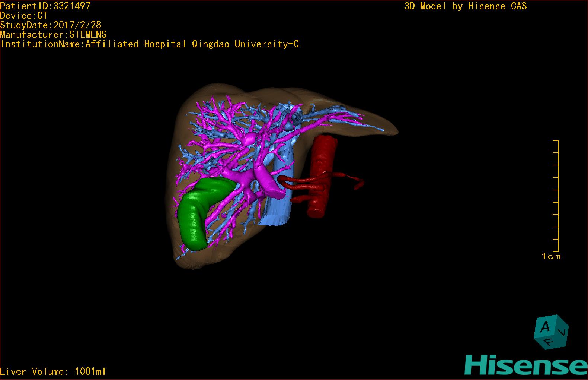Click the "1cm" scale label
This screenshot has width=588, height=380.
coord(551,256)
